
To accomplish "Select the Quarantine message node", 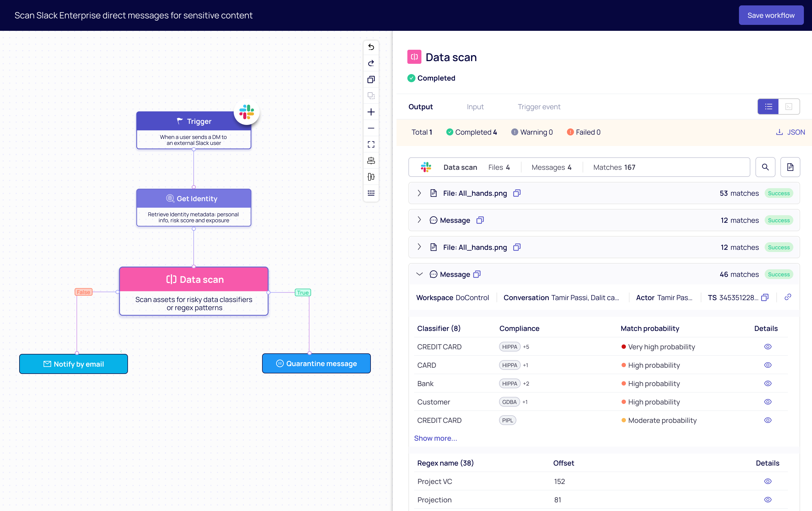I will 316,363.
